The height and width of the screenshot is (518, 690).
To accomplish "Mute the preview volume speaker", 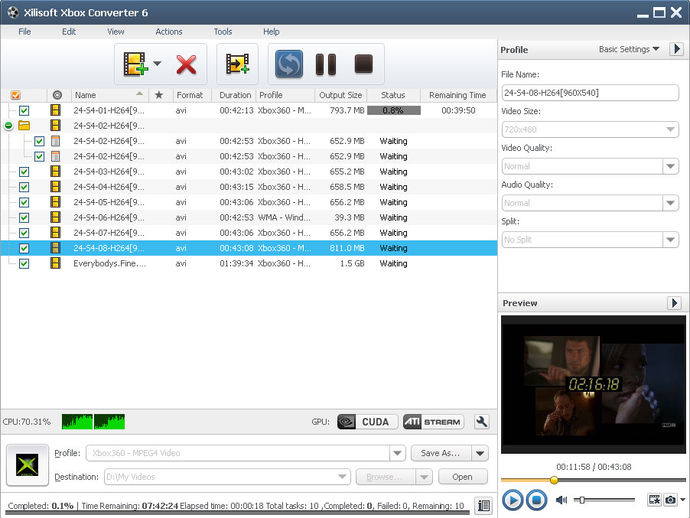I will tap(561, 500).
